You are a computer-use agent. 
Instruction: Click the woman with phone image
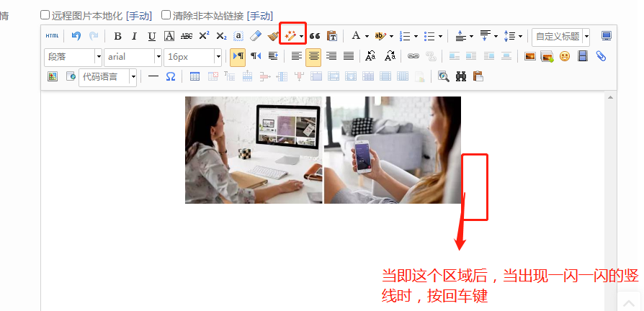pyautogui.click(x=392, y=150)
